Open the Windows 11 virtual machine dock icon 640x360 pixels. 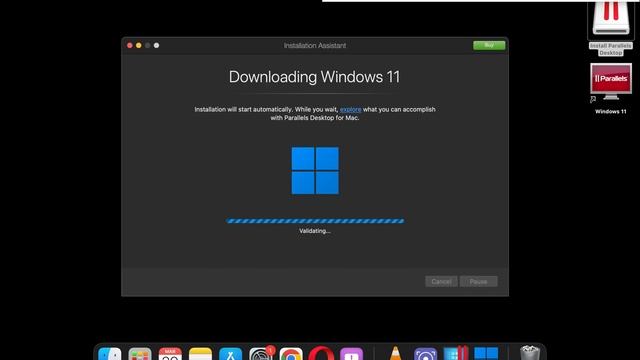click(486, 354)
